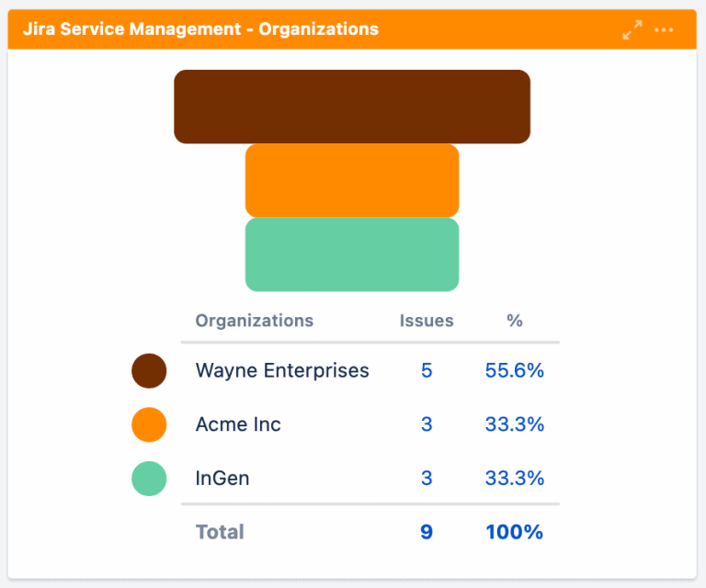Open Wayne Enterprises percentage 55.6%

pos(515,370)
